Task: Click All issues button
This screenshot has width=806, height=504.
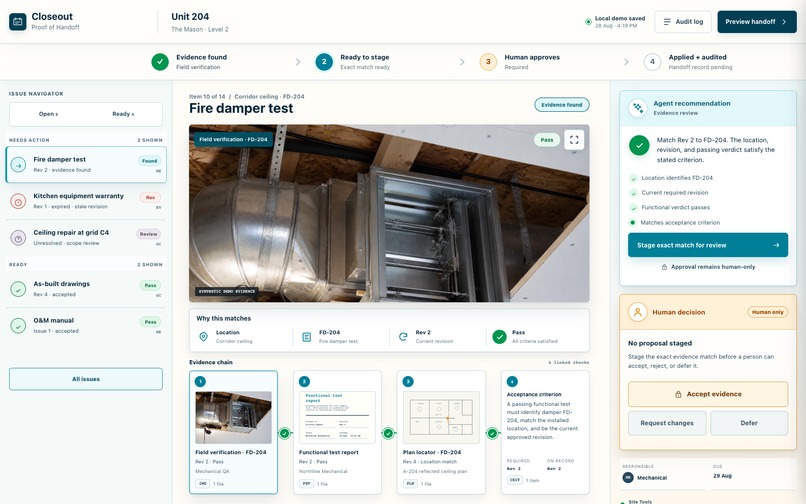Action: 86,379
